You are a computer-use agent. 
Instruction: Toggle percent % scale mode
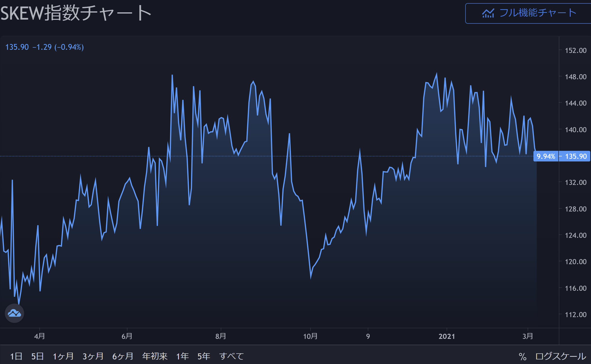click(x=522, y=357)
